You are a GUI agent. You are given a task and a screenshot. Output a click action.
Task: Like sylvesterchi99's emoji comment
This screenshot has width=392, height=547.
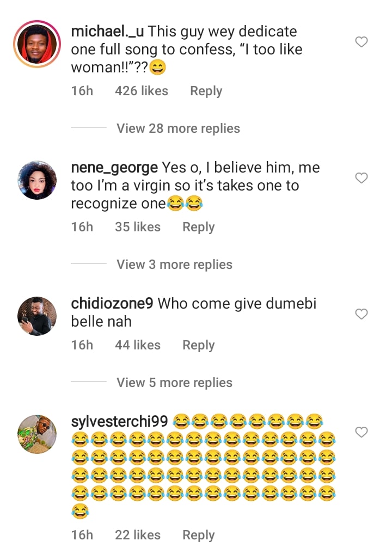tap(362, 432)
